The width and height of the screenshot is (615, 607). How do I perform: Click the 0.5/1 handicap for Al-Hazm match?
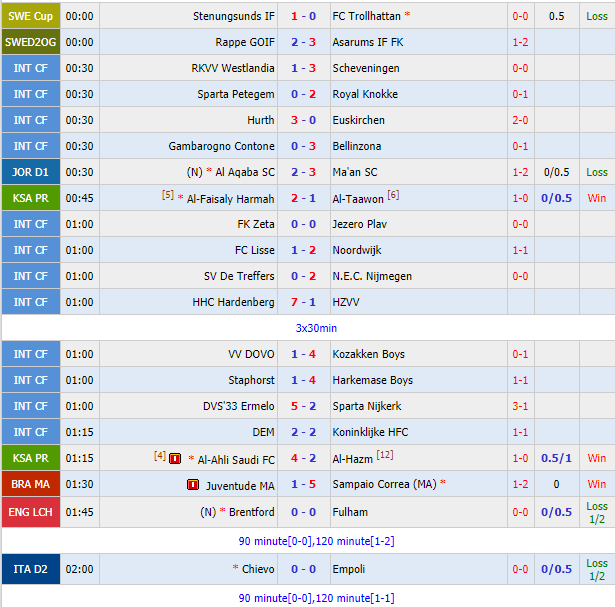click(x=557, y=459)
